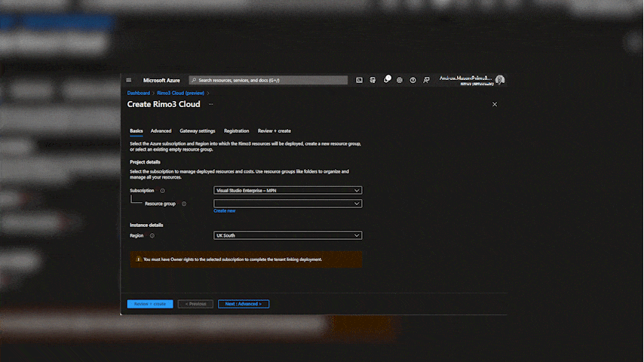The image size is (644, 362).
Task: Open the ellipsis menu beside Create Rimo3 Cloud
Action: pyautogui.click(x=210, y=104)
